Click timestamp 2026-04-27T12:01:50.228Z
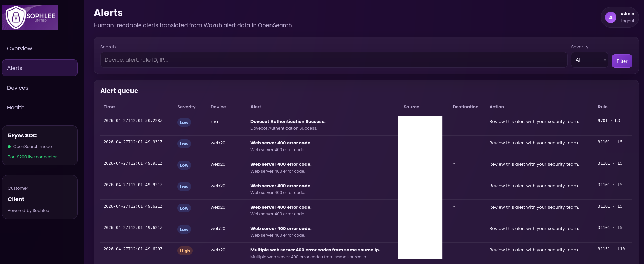 click(133, 121)
